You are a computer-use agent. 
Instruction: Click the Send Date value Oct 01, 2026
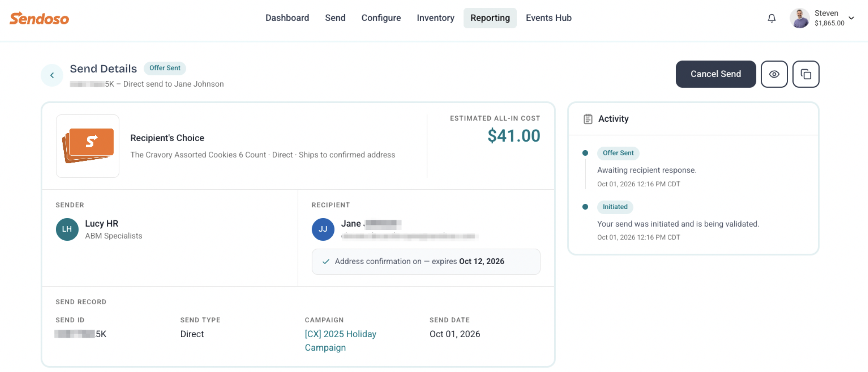click(455, 334)
